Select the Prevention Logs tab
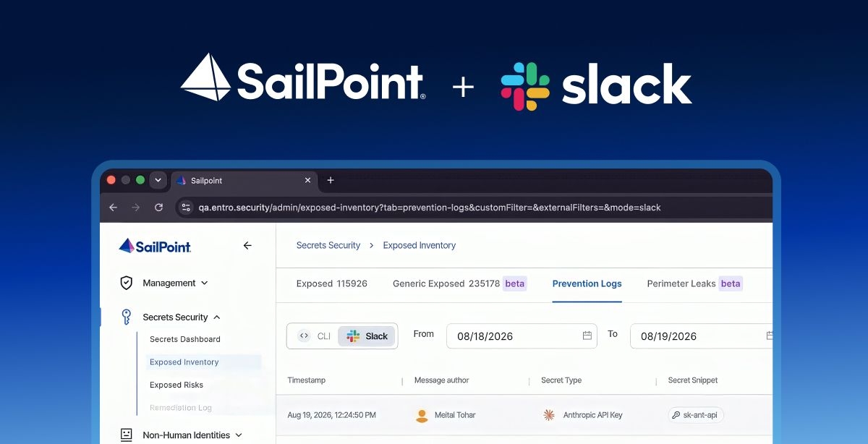The width and height of the screenshot is (868, 444). 587,283
